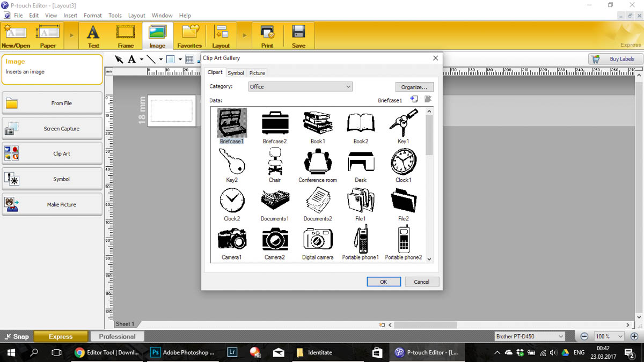Switch to Professional mode
Screen dimensions: 644x362
point(117,337)
